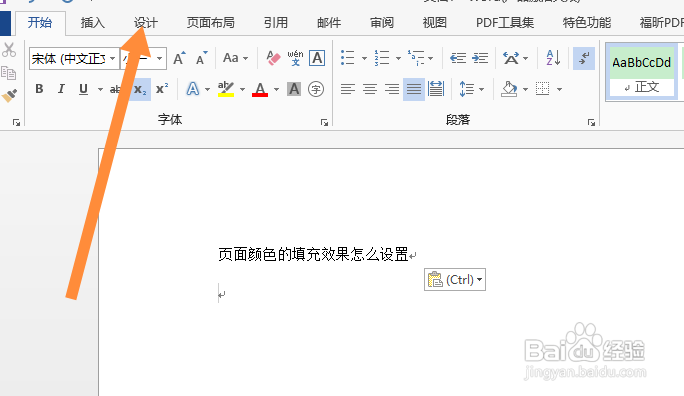
Task: Apply yellow text highlight color
Action: click(x=226, y=89)
